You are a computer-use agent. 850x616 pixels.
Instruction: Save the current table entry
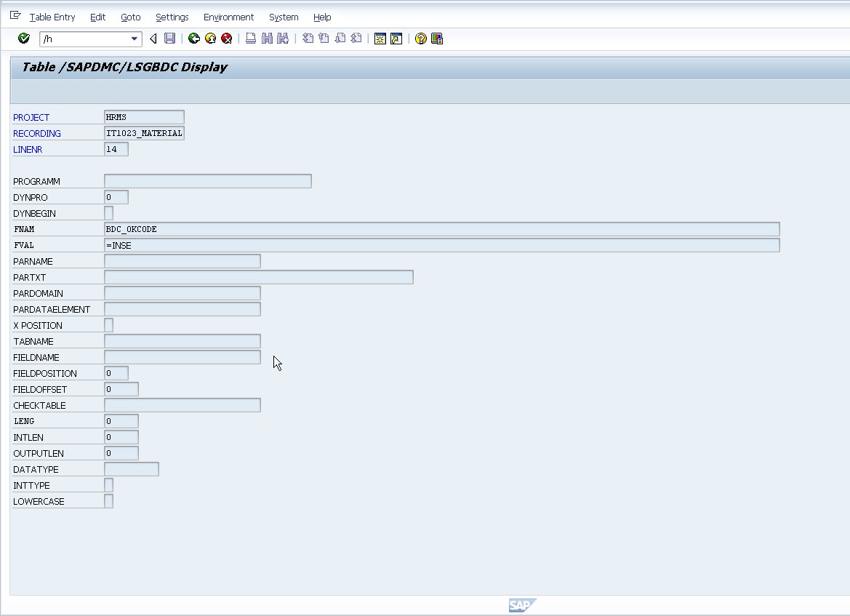[169, 39]
